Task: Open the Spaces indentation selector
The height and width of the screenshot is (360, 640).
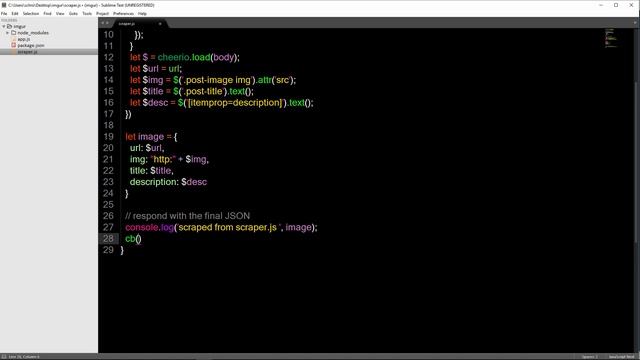Action: pos(589,357)
